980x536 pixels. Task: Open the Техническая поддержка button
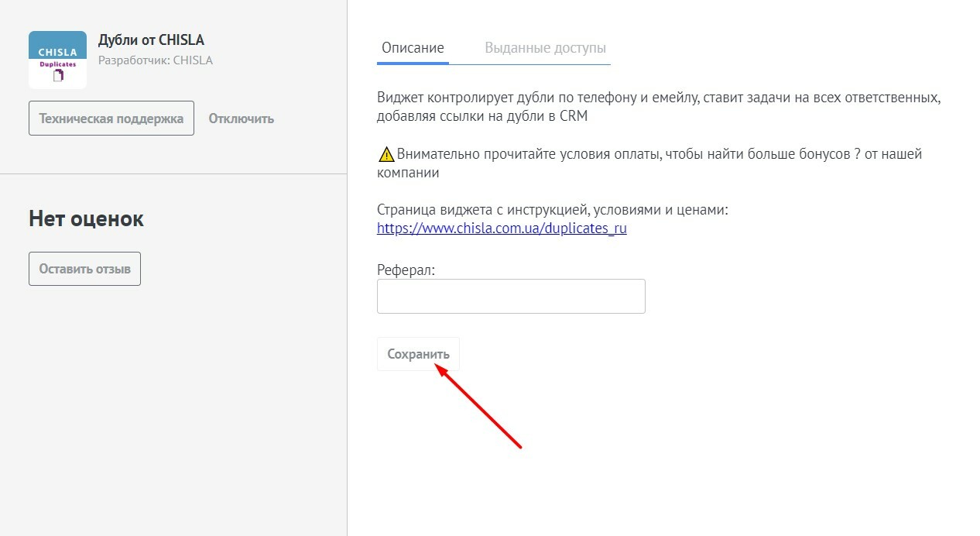click(x=111, y=119)
